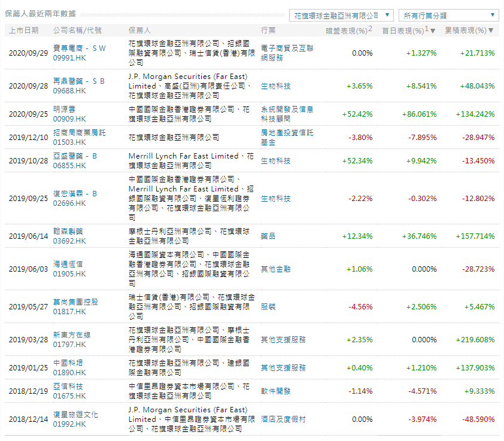
Task: Open company link 新東方在線 01797.HK
Action: pos(72,339)
